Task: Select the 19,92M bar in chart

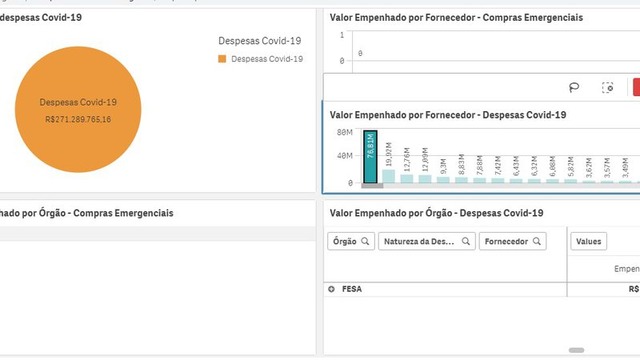Action: coord(389,176)
